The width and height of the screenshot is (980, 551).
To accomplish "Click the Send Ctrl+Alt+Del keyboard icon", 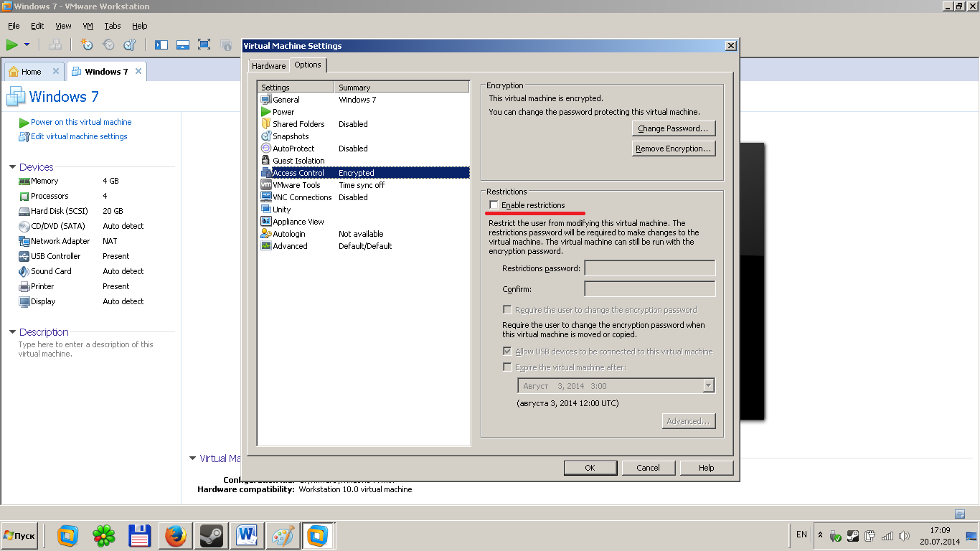I will (x=55, y=44).
